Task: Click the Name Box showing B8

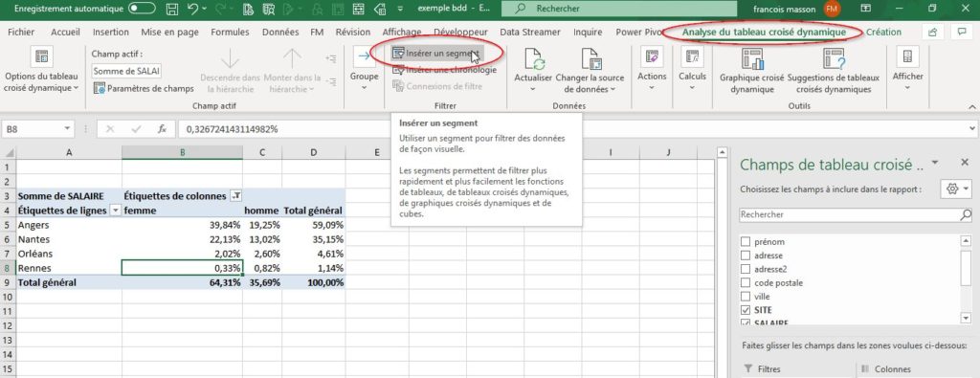Action: coord(32,128)
